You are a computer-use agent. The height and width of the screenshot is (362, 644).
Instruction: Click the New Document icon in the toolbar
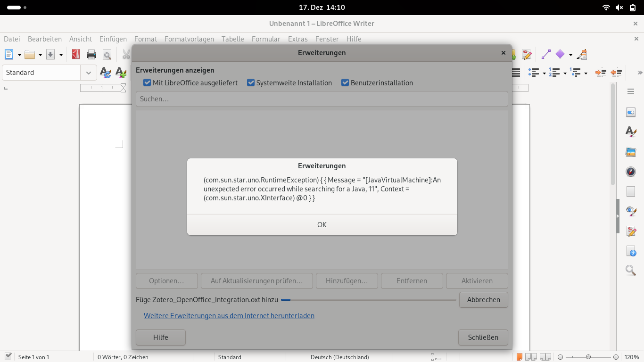(x=9, y=55)
